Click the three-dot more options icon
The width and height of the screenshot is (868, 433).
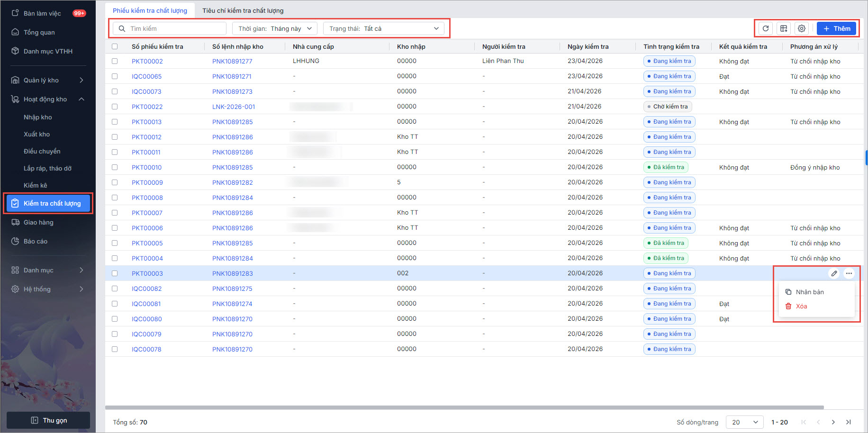(x=849, y=273)
